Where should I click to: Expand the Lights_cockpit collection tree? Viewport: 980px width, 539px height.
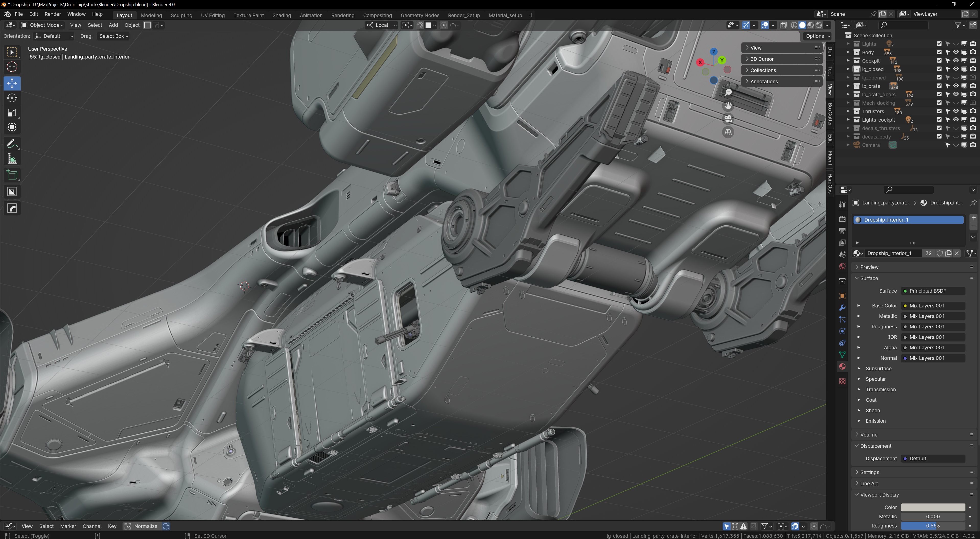click(848, 120)
